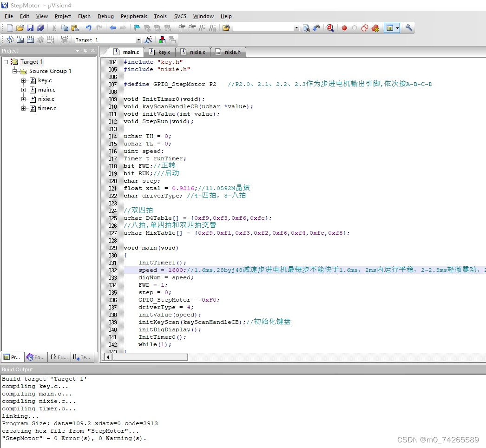486x448 pixels.
Task: Expand the main.c tree node
Action: click(x=24, y=90)
